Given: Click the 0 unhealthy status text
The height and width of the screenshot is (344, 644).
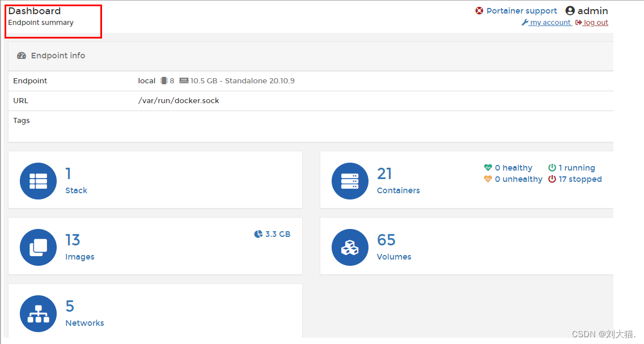Looking at the screenshot, I should click(x=519, y=179).
